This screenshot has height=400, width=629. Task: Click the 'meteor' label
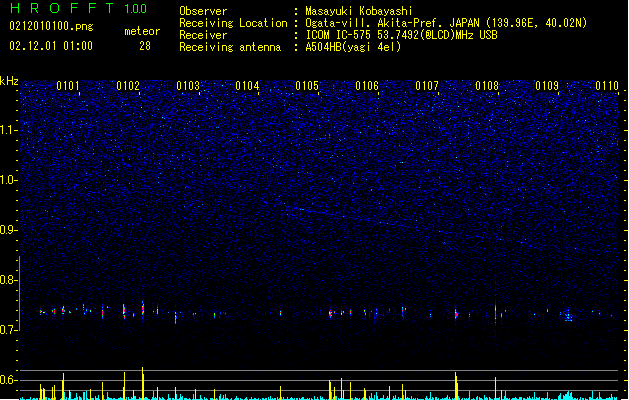[x=142, y=31]
